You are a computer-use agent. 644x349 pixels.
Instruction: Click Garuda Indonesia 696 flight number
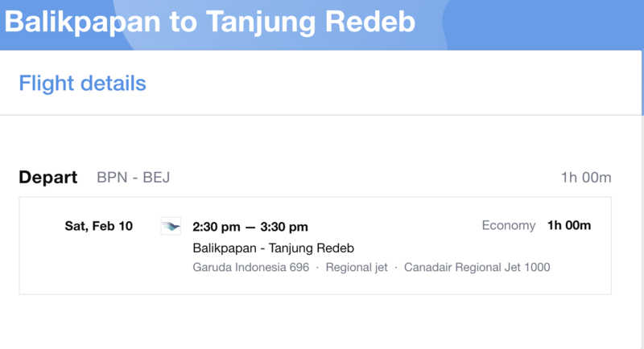coord(250,268)
